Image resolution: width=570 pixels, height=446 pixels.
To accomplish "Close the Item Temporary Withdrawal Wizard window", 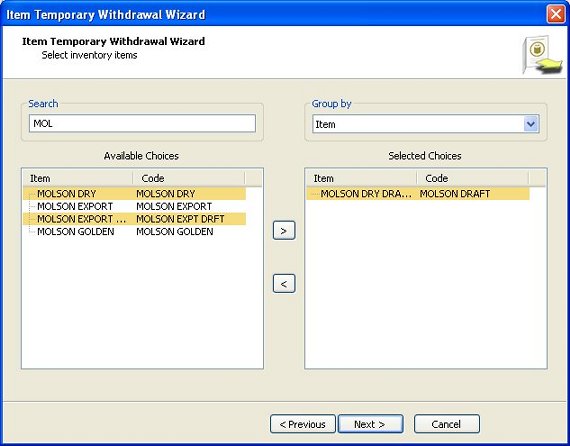I will point(556,15).
